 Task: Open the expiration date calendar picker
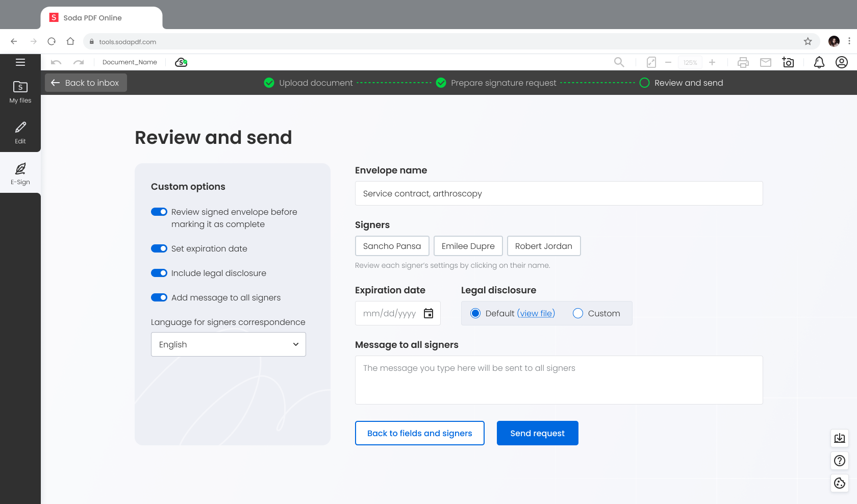tap(428, 313)
